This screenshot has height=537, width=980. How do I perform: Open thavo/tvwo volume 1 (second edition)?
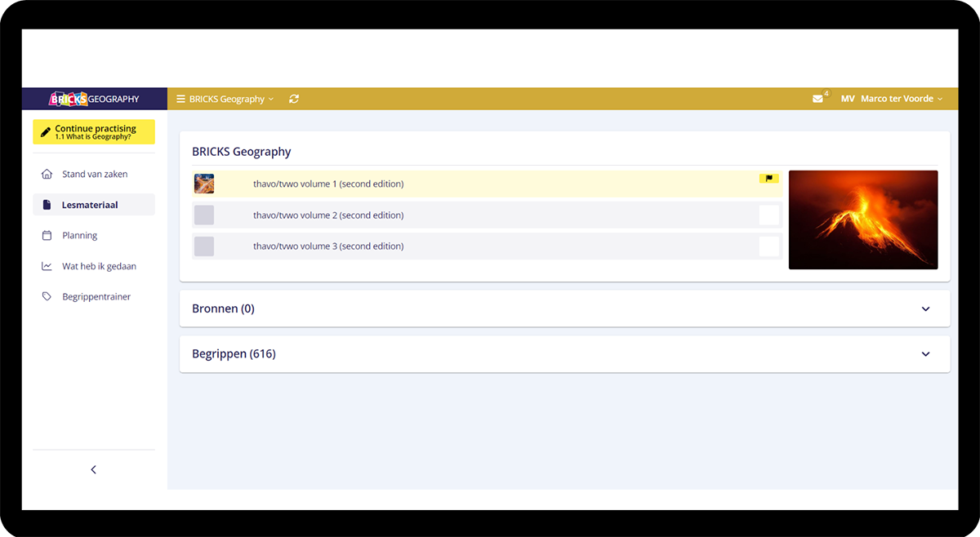pos(328,184)
